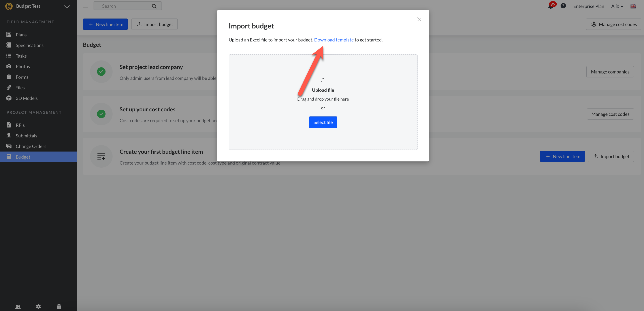
Task: Click the trash icon in sidebar footer
Action: pyautogui.click(x=59, y=307)
